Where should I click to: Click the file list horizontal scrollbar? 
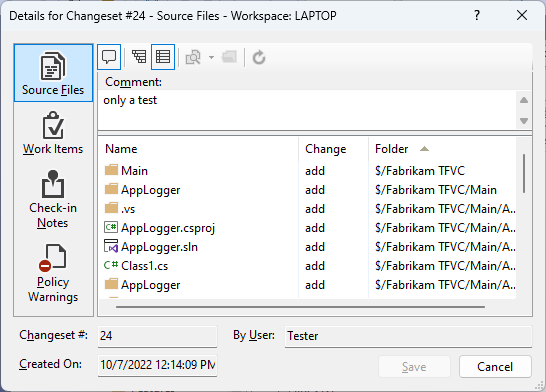click(301, 307)
